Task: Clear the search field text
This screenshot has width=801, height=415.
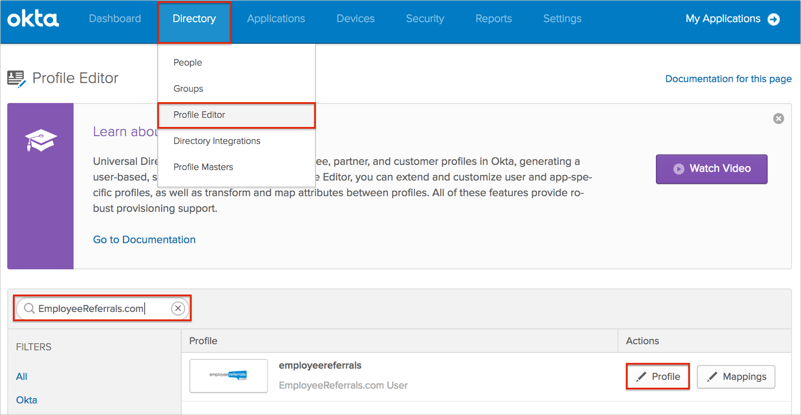Action: pos(178,308)
